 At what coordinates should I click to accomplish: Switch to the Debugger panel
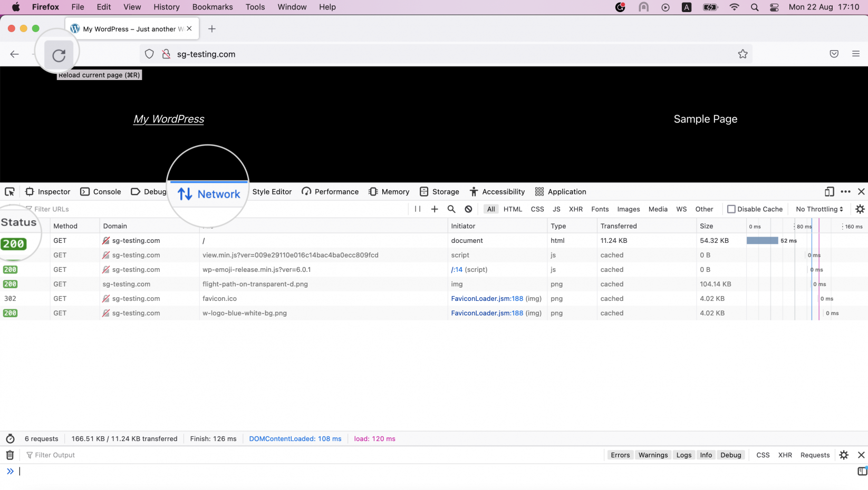[149, 192]
